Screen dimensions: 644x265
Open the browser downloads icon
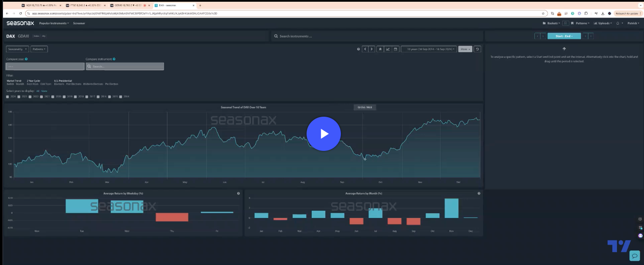click(x=603, y=13)
